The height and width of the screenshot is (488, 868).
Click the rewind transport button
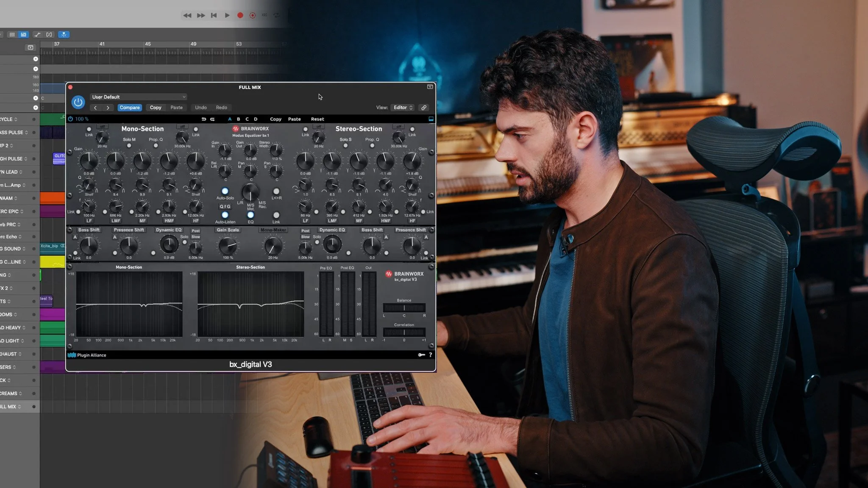coord(187,15)
